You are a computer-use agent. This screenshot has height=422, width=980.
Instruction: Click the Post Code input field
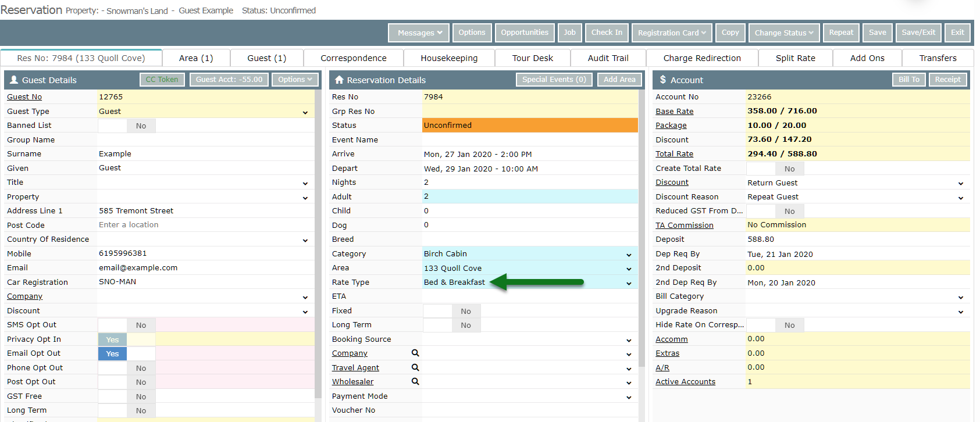coord(206,225)
